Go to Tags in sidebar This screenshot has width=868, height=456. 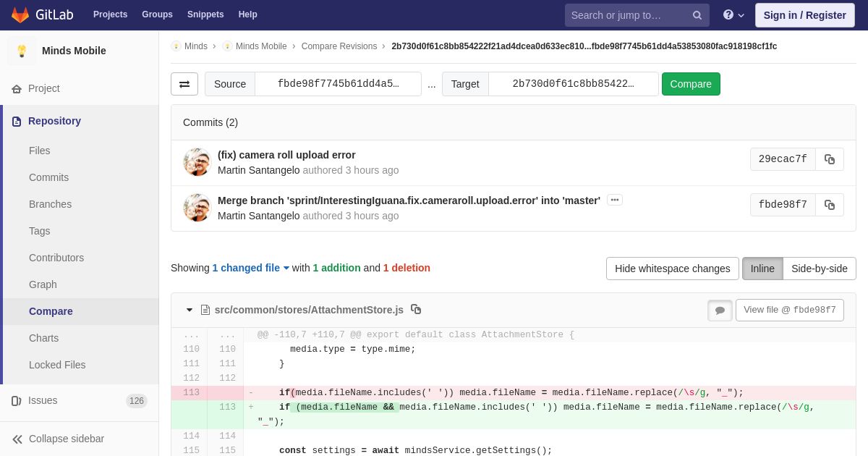39,231
